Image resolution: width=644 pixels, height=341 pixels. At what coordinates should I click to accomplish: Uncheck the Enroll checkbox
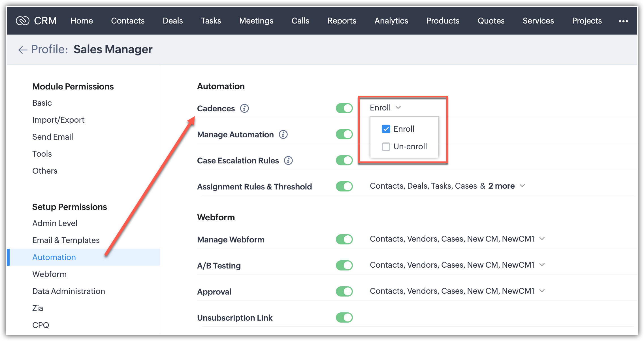pos(386,129)
